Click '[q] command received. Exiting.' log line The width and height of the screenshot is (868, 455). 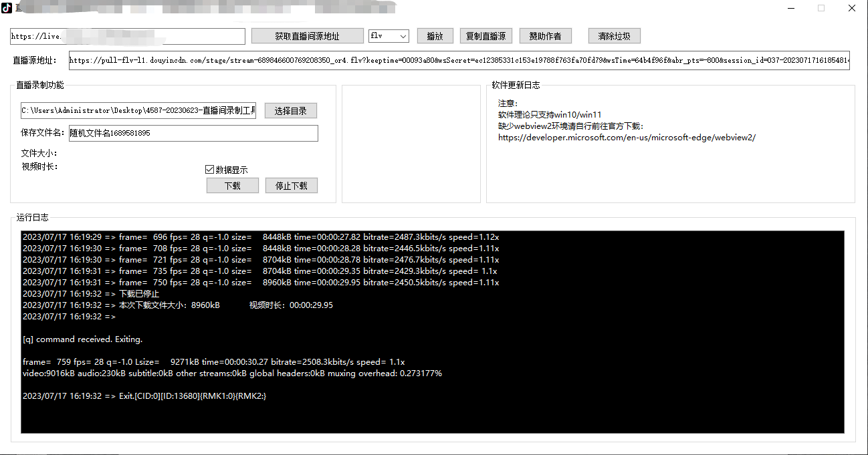pos(82,339)
